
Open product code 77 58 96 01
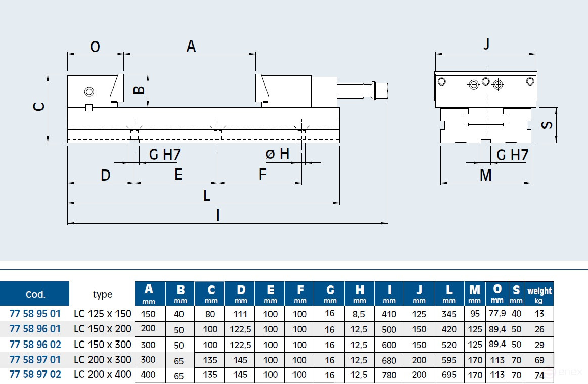coord(35,329)
